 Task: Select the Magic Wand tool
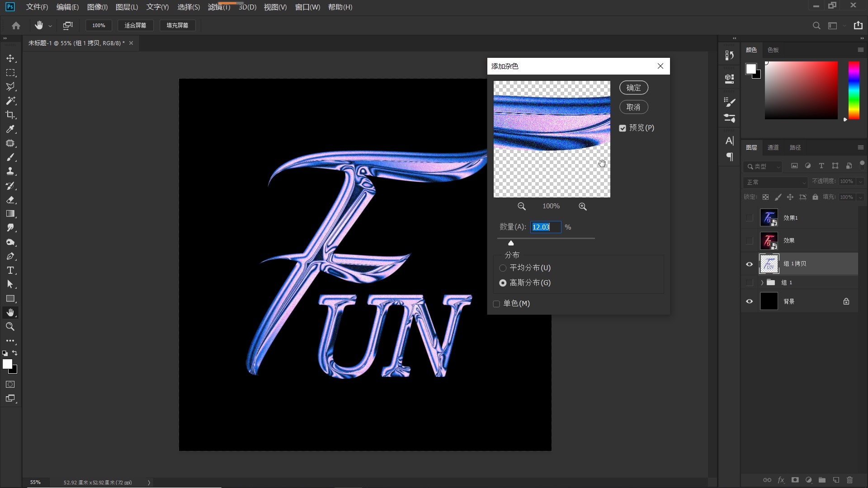point(10,101)
